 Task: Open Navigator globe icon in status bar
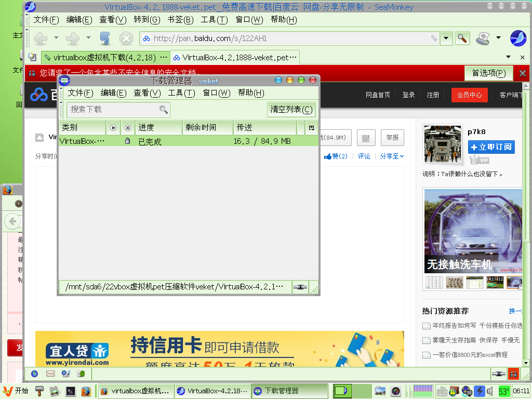coord(35,374)
